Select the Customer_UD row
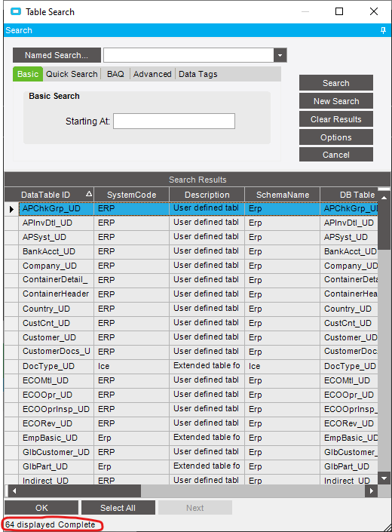 click(191, 337)
